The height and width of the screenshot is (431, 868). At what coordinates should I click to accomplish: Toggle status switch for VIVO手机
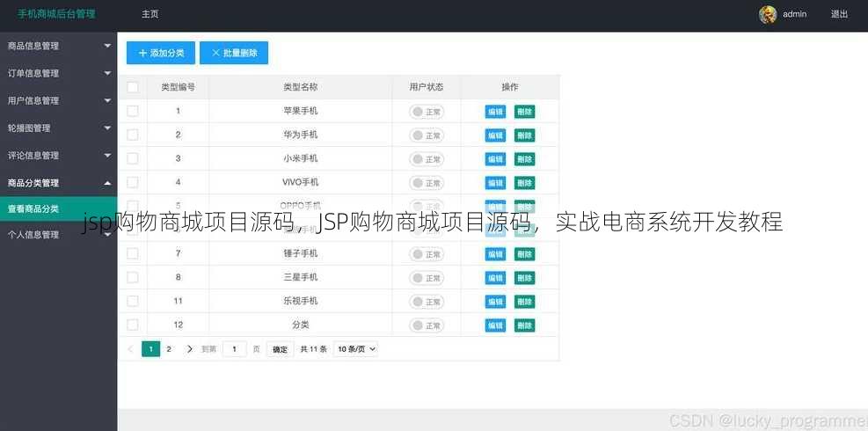(x=427, y=183)
